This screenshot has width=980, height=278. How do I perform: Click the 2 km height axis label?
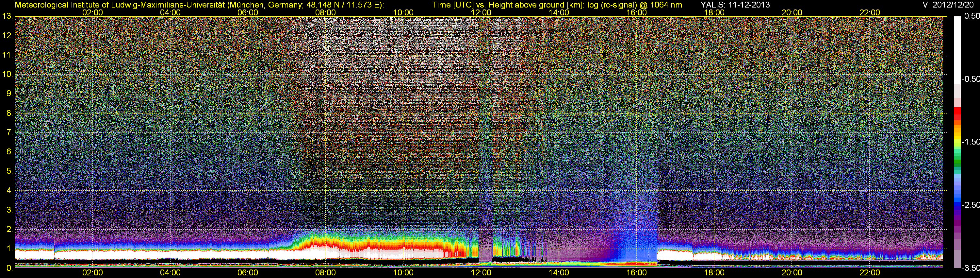9,229
